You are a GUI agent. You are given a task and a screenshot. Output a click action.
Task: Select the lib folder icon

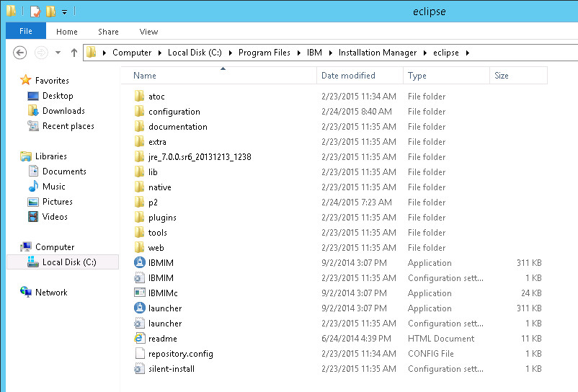tap(139, 171)
